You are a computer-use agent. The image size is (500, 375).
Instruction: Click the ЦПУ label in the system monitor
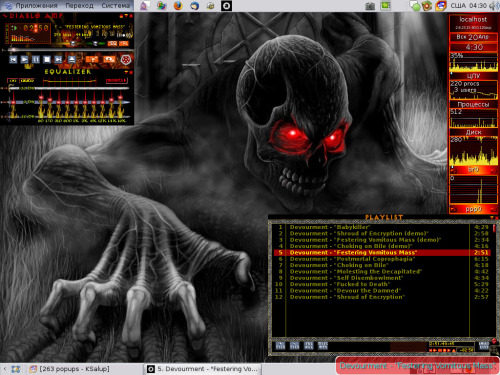(x=473, y=76)
